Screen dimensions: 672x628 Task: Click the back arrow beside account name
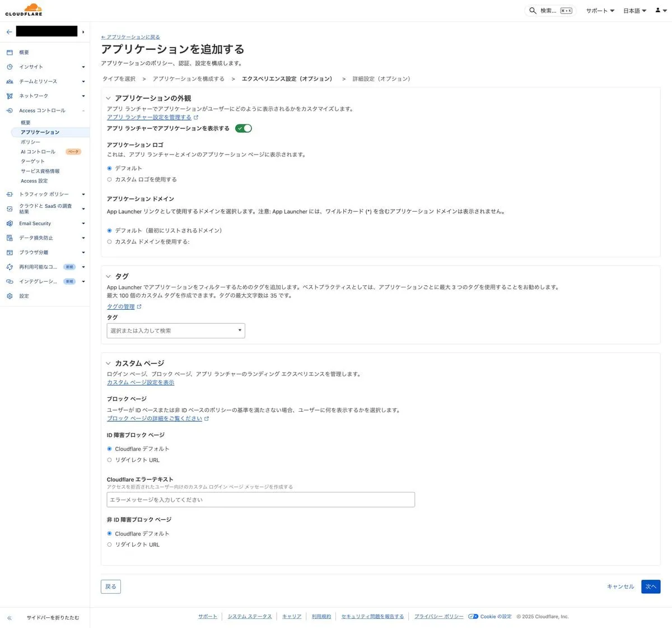click(x=9, y=32)
